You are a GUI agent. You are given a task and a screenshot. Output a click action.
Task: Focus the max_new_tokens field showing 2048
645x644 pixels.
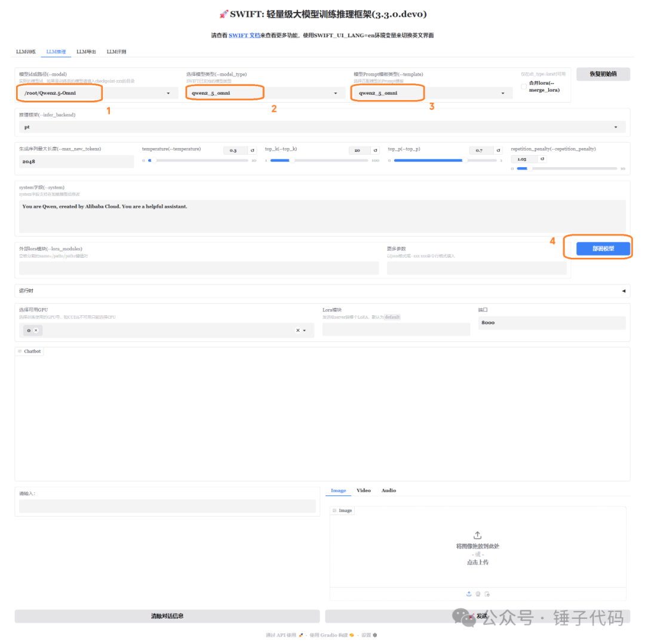pos(76,162)
